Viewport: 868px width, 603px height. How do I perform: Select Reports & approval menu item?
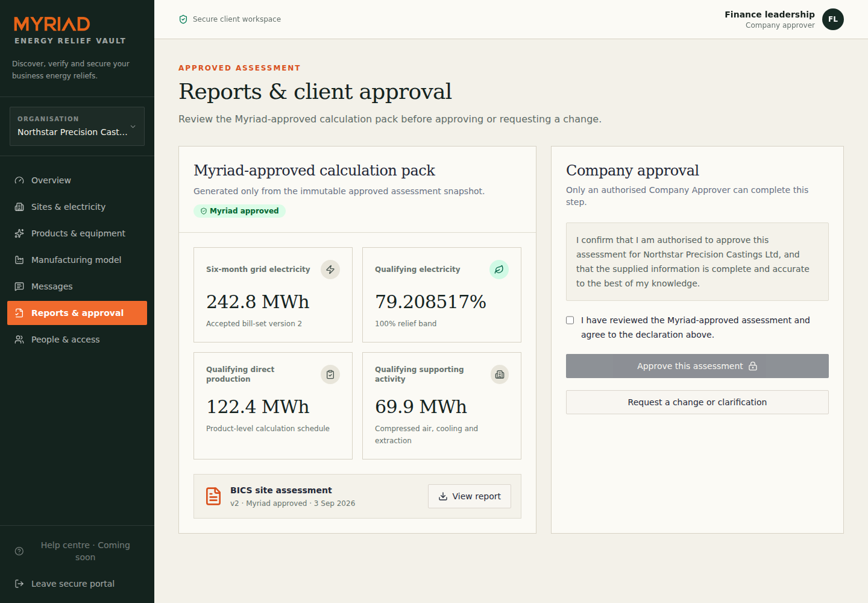pyautogui.click(x=77, y=313)
